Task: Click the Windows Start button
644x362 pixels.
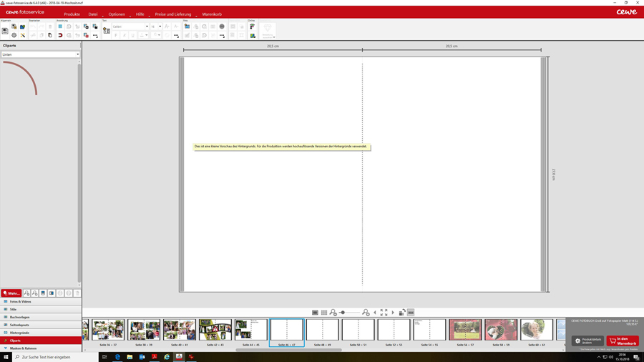Action: point(6,357)
